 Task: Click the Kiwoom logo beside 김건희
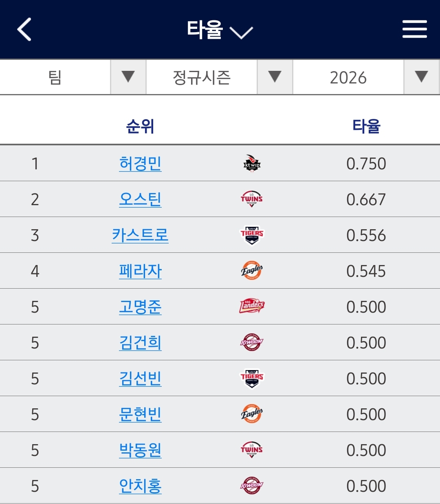coord(252,342)
